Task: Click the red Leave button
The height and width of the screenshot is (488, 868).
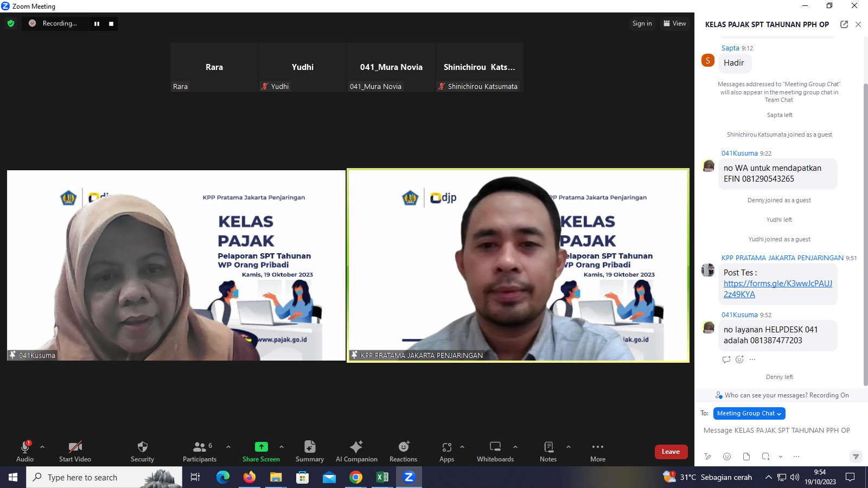Action: click(671, 452)
